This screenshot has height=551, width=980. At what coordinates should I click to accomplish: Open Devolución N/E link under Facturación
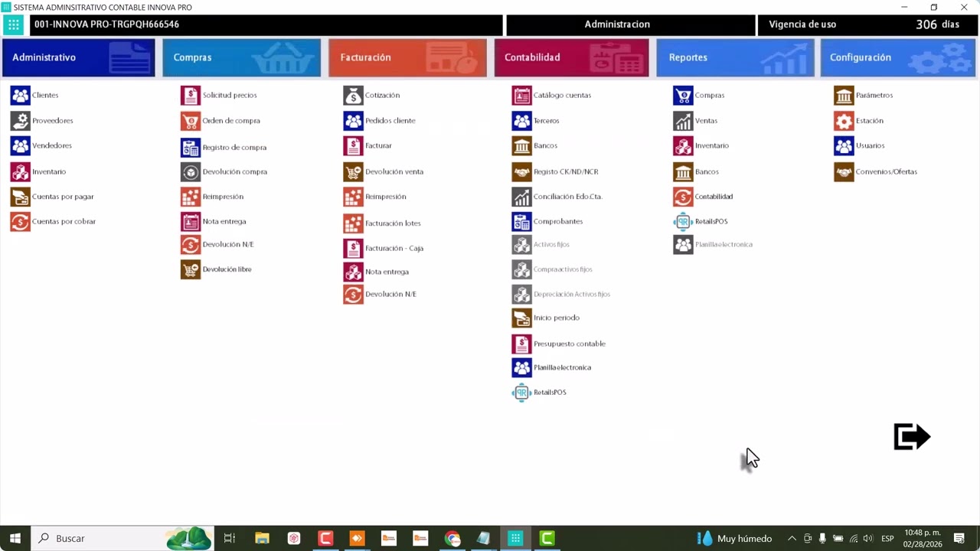(x=390, y=295)
